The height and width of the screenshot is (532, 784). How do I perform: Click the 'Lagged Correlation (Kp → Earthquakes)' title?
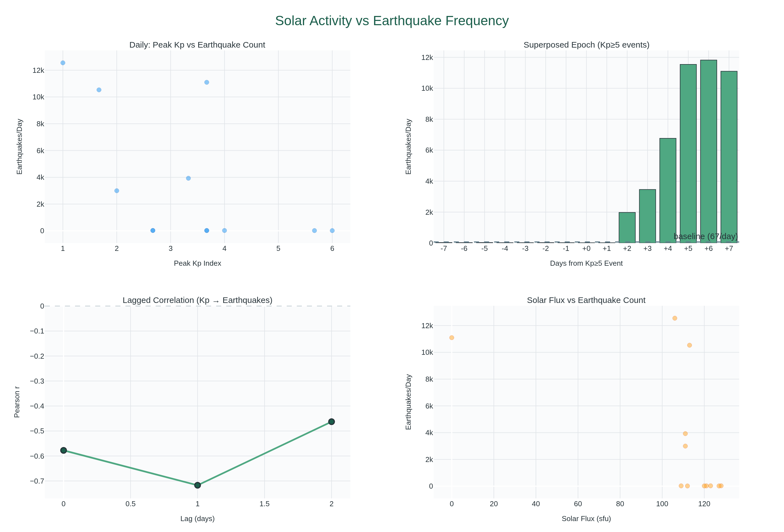(197, 300)
